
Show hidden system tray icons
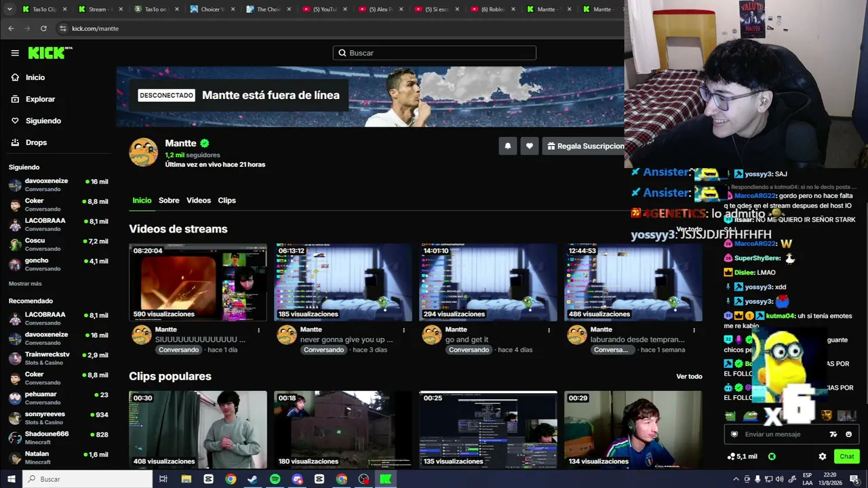(736, 479)
